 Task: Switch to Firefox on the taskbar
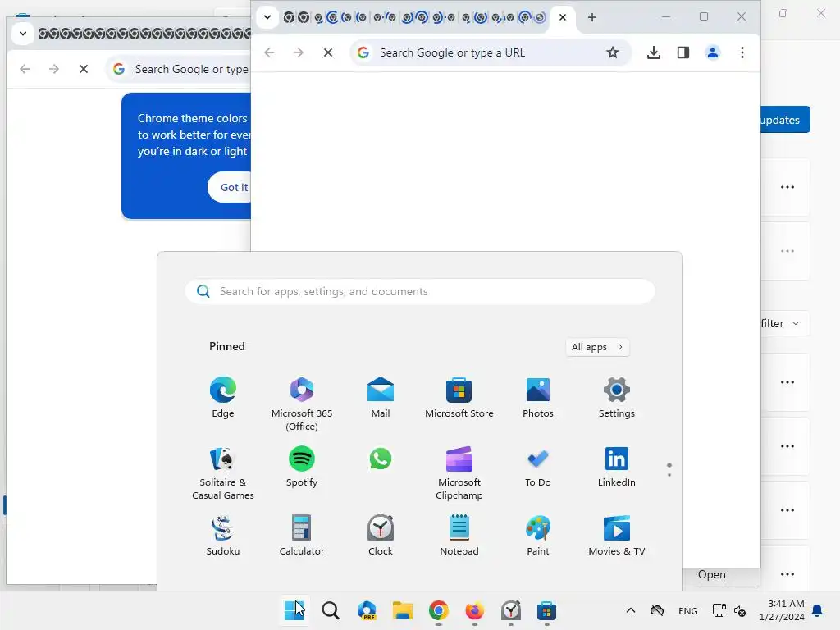pos(474,610)
